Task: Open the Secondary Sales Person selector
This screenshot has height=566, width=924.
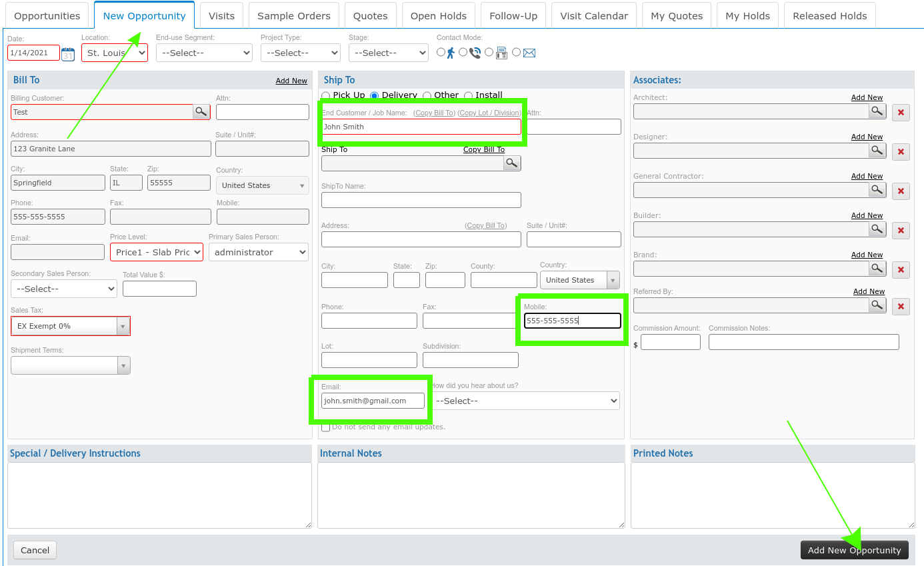Action: pyautogui.click(x=63, y=289)
